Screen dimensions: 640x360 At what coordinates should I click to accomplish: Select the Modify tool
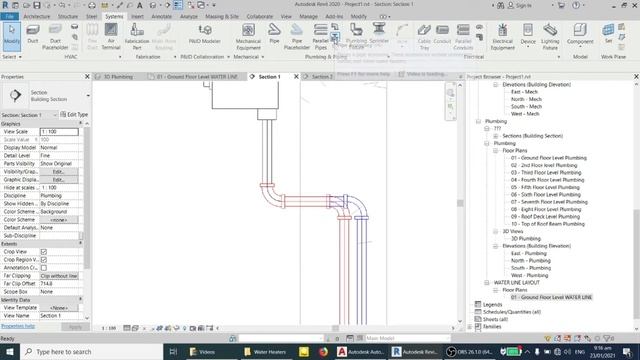pyautogui.click(x=11, y=36)
